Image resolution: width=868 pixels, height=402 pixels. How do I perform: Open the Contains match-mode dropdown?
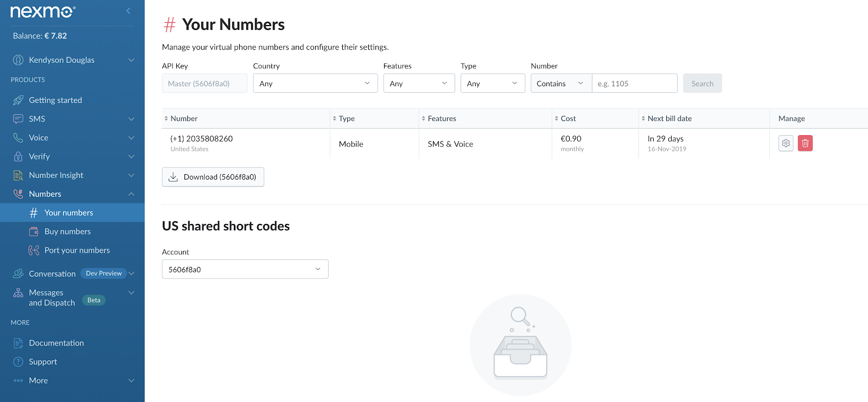561,83
